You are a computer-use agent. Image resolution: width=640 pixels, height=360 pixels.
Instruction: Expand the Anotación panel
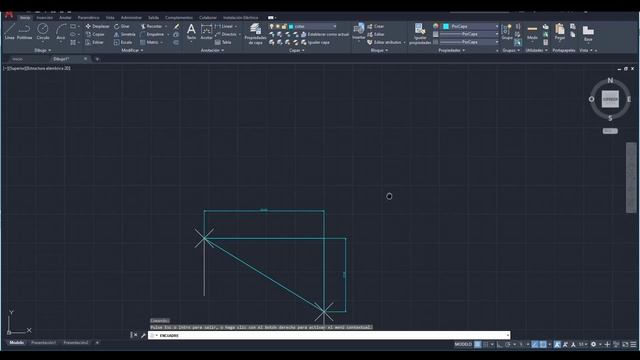click(x=212, y=50)
